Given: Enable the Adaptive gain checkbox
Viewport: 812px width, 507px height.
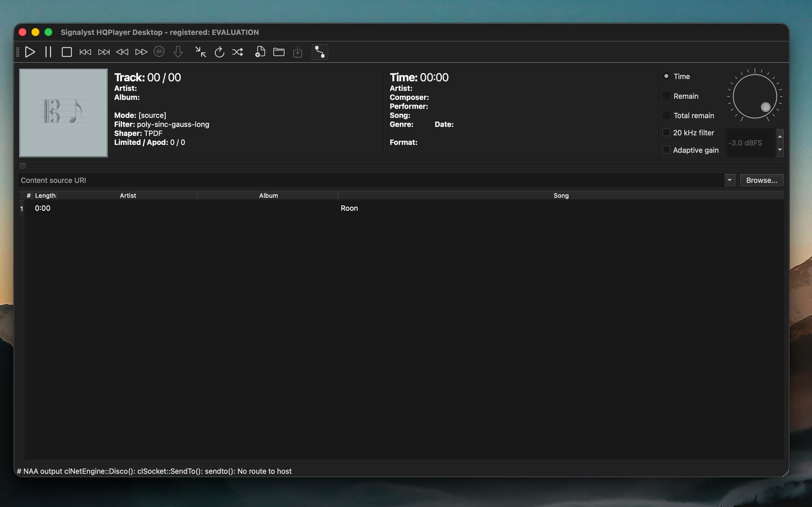Looking at the screenshot, I should click(667, 150).
